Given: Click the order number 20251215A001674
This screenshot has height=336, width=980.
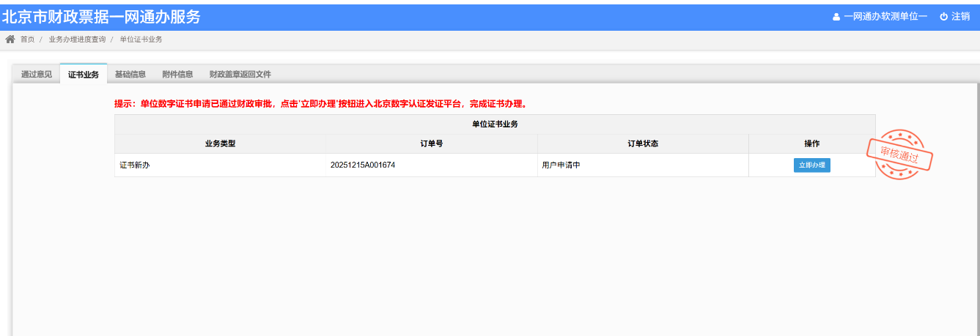Looking at the screenshot, I should click(x=363, y=165).
